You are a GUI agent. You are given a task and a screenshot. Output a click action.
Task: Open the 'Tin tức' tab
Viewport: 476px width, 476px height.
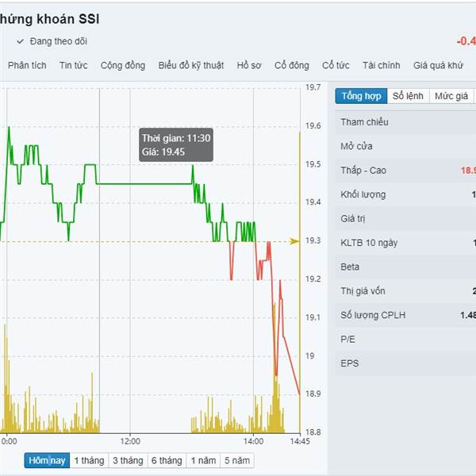pyautogui.click(x=74, y=65)
